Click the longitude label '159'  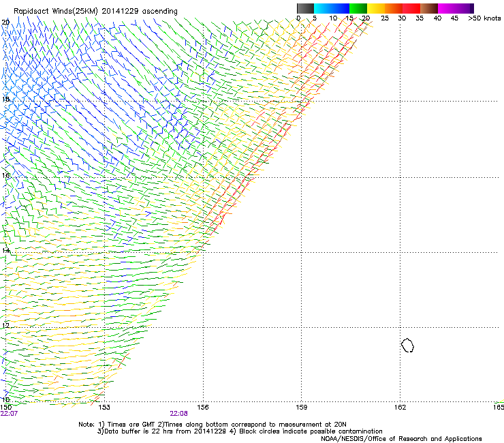pyautogui.click(x=302, y=408)
